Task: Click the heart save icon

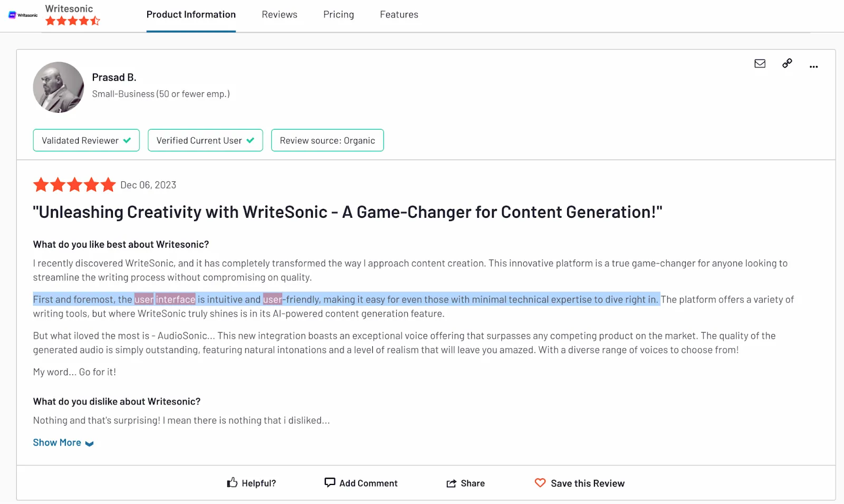Action: tap(540, 482)
